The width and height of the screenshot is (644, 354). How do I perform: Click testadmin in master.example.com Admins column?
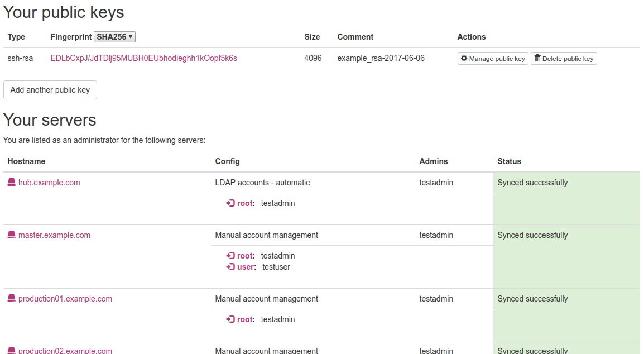click(x=436, y=235)
